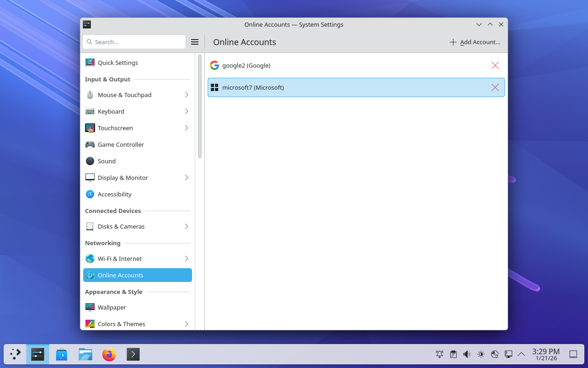Click the Game Controller sidebar icon
Image resolution: width=588 pixels, height=368 pixels.
(90, 144)
